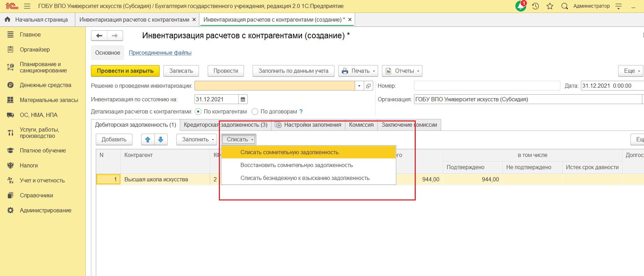The width and height of the screenshot is (644, 276).
Task: Open Услуги, работы, производство section
Action: 39,133
